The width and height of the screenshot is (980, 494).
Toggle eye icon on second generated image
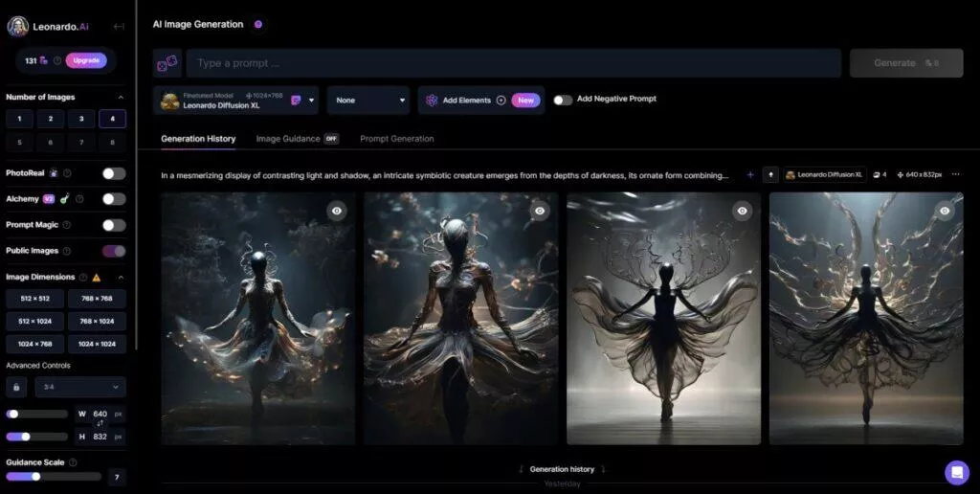click(540, 211)
